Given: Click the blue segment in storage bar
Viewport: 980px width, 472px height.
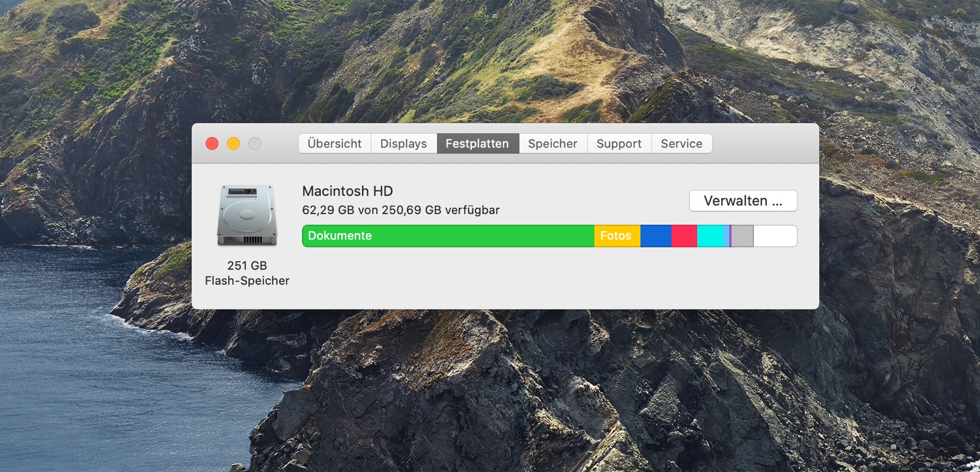Looking at the screenshot, I should pos(655,236).
